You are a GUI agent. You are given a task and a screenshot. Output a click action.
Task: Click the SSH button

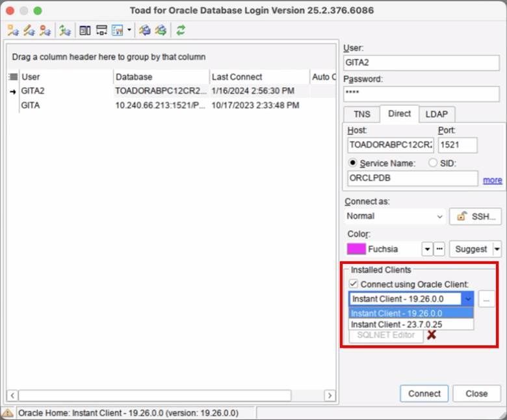pyautogui.click(x=475, y=217)
